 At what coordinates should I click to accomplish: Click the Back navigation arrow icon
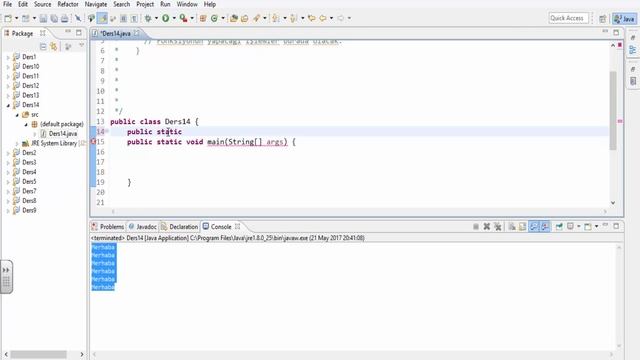[x=323, y=18]
